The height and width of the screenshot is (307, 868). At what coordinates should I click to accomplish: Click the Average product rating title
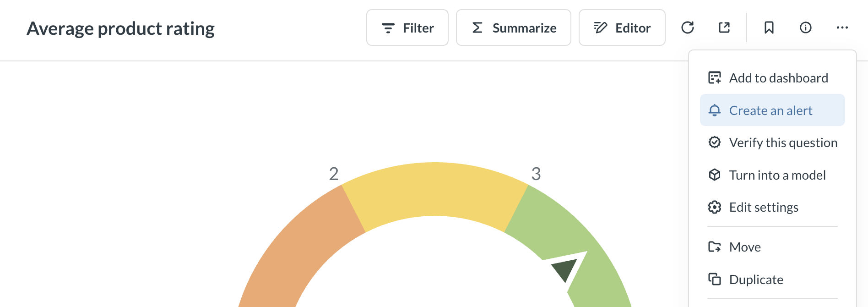(x=120, y=28)
